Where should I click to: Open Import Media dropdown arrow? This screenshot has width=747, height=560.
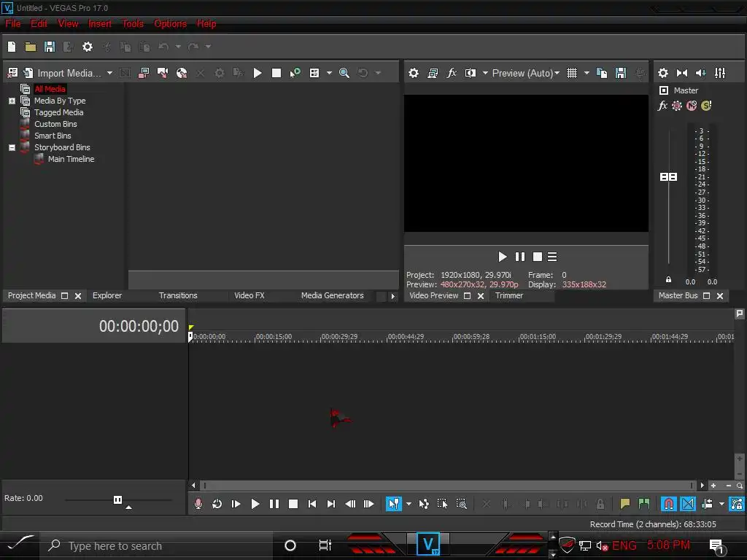[109, 73]
